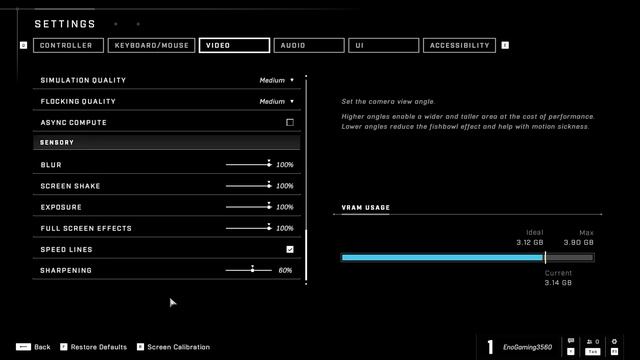Click key icon beside Screen Calibration
The image size is (640, 360).
[140, 347]
